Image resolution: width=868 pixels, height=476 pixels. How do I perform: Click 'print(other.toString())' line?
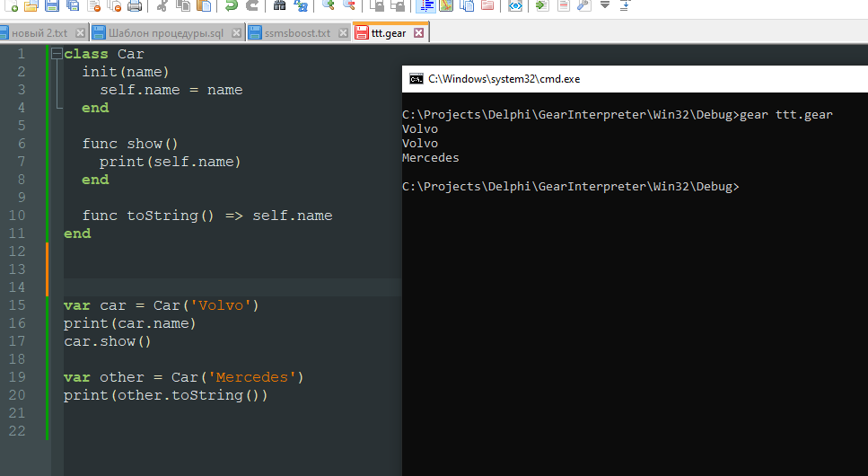click(x=165, y=395)
